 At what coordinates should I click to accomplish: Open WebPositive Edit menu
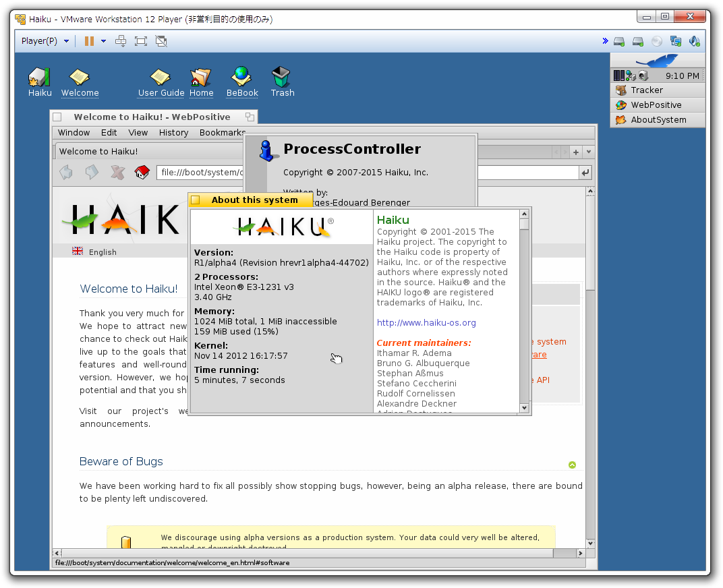point(109,133)
